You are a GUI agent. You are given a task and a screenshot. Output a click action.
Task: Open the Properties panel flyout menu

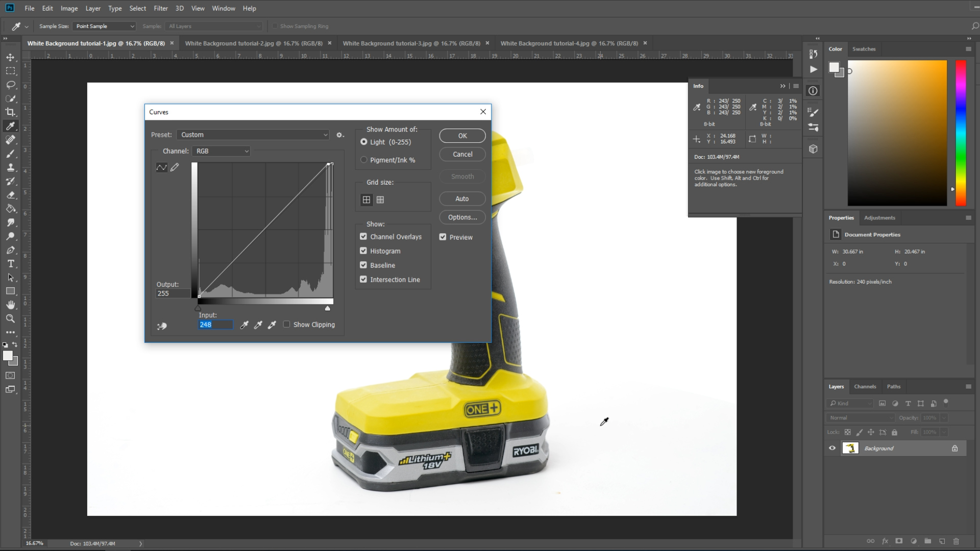pyautogui.click(x=968, y=218)
